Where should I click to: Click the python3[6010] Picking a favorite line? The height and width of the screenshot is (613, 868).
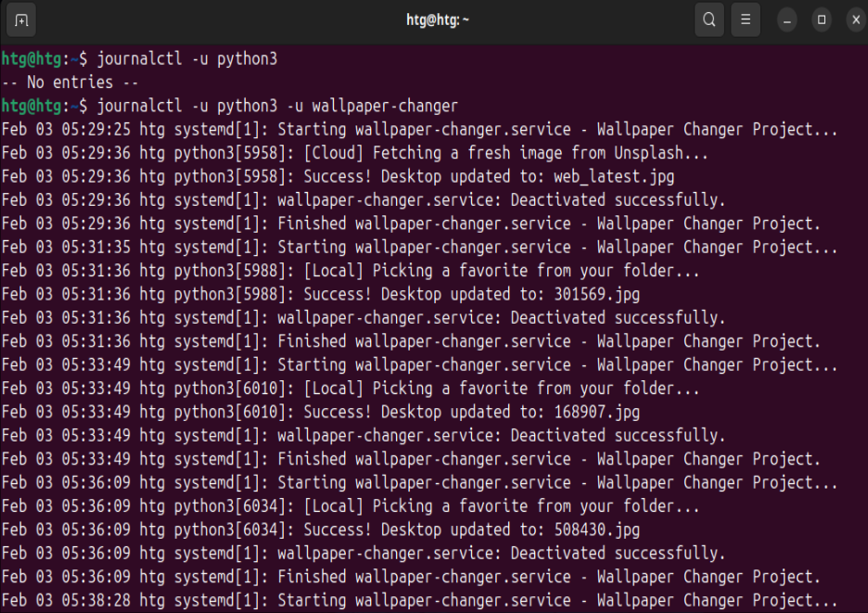[x=351, y=389]
